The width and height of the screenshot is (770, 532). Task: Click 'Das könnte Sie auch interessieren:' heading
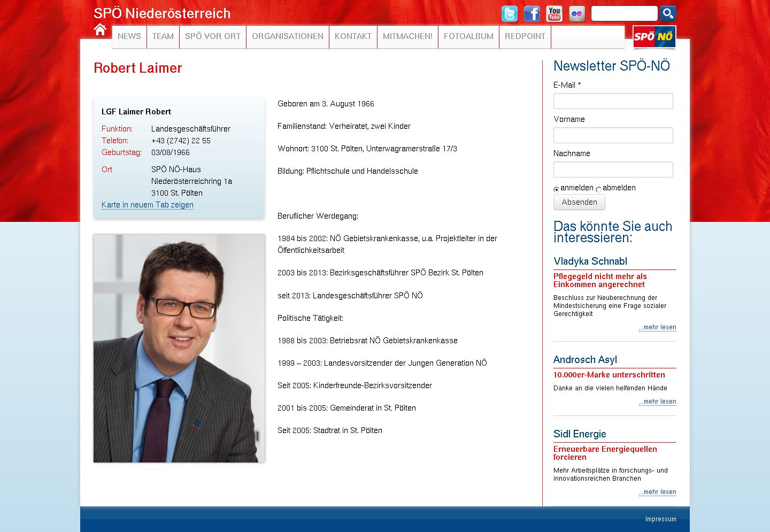[x=613, y=232]
